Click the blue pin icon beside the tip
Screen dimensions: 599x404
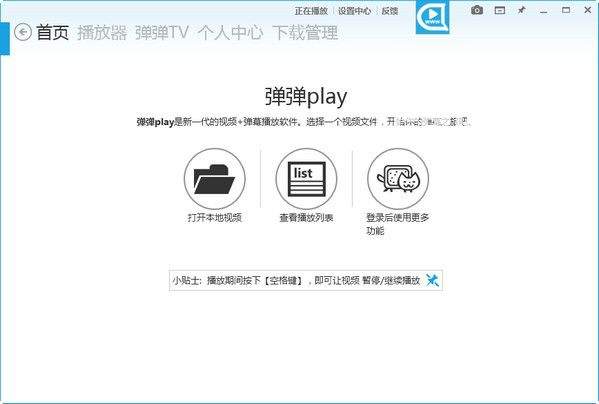tap(432, 280)
